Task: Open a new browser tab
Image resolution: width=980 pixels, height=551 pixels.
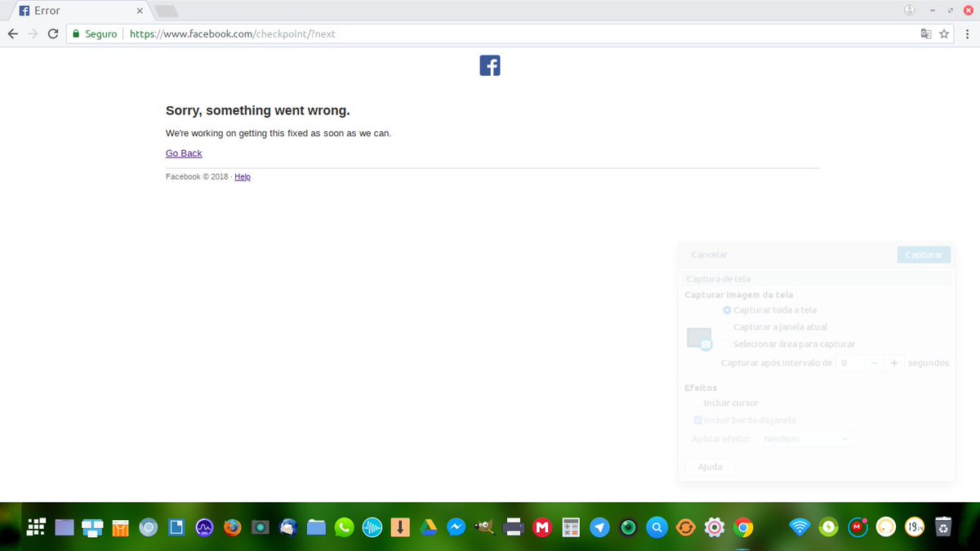Action: [166, 11]
